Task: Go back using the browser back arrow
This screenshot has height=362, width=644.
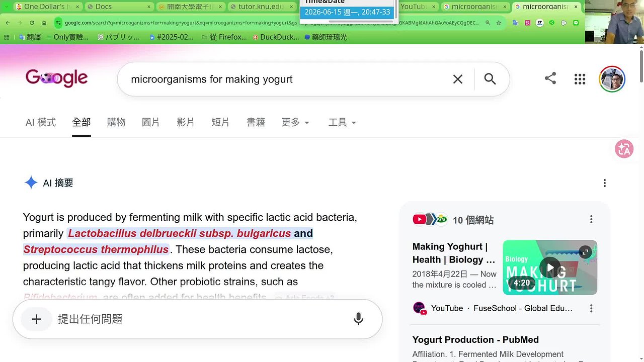Action: [8, 23]
